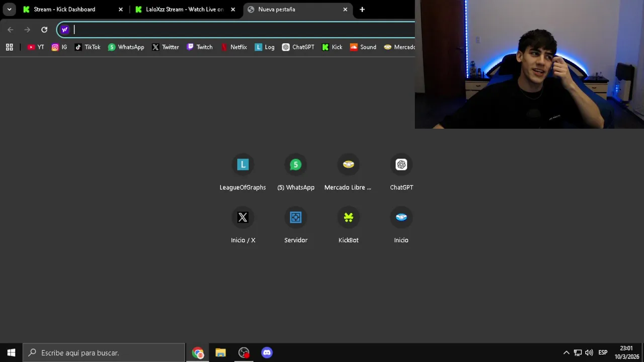The width and height of the screenshot is (644, 362).
Task: Open Chrome from the taskbar
Action: [198, 352]
